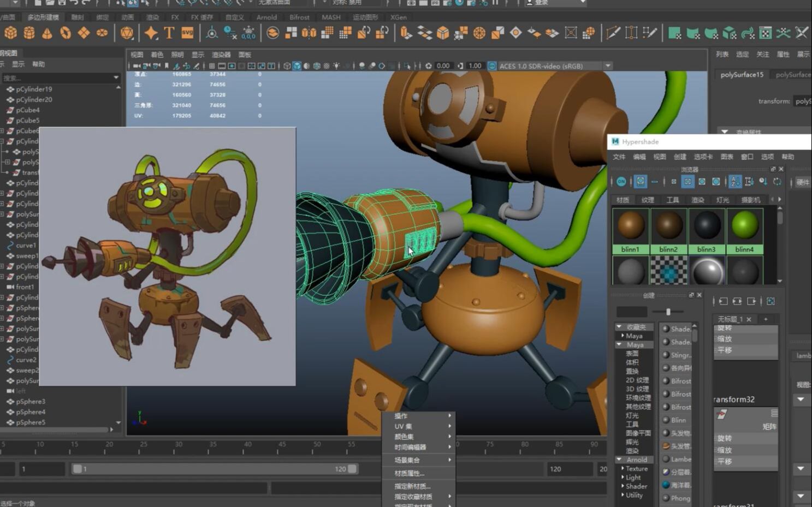Click the polygon cylinder shelf icon
The height and width of the screenshot is (507, 812).
(29, 33)
